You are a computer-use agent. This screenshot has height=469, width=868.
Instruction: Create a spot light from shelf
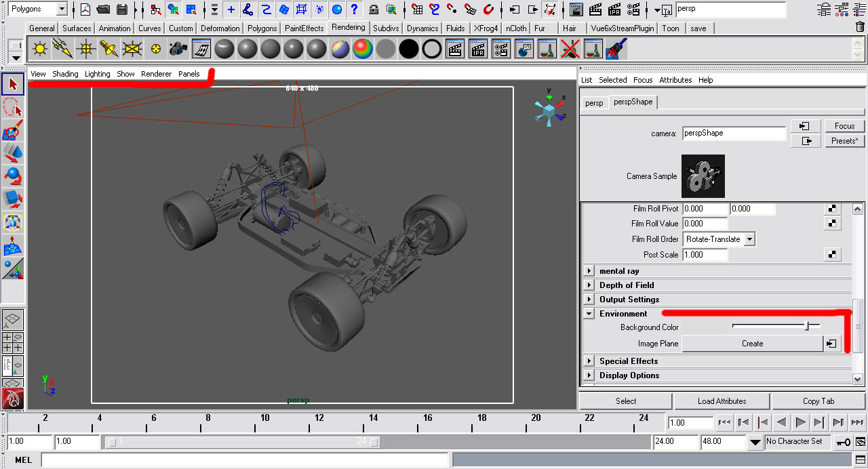click(x=109, y=49)
